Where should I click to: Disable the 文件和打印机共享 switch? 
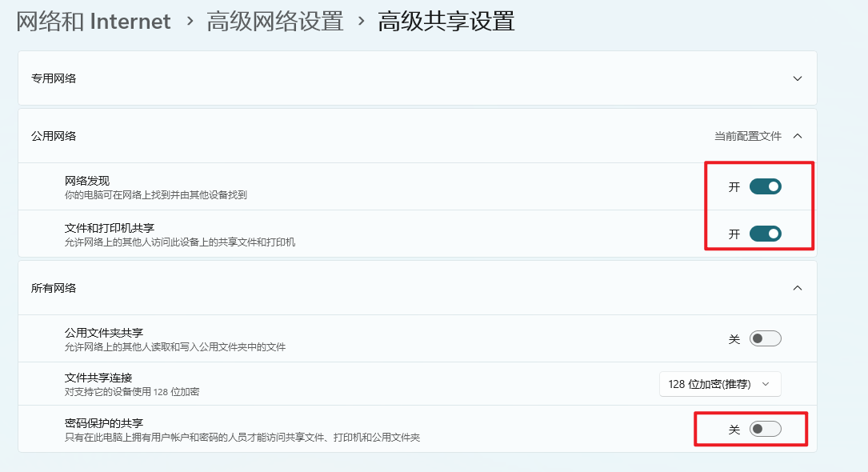point(765,234)
